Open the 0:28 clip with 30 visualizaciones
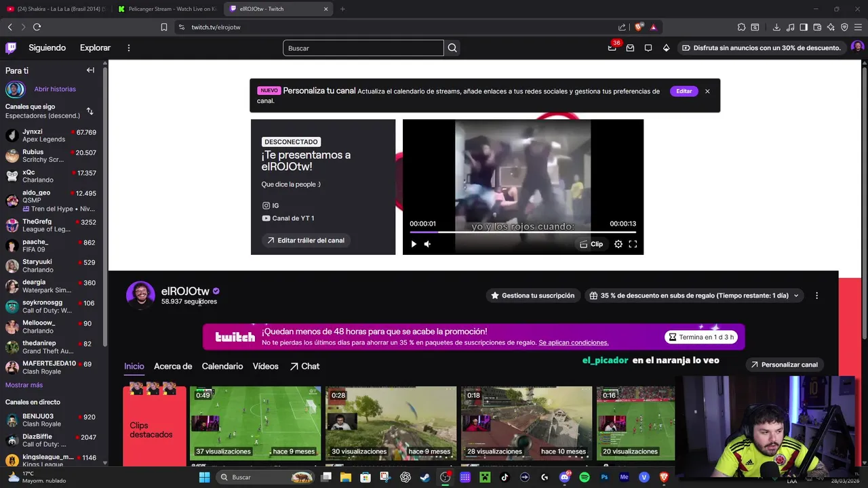Screen dimensions: 868x488 (391, 424)
